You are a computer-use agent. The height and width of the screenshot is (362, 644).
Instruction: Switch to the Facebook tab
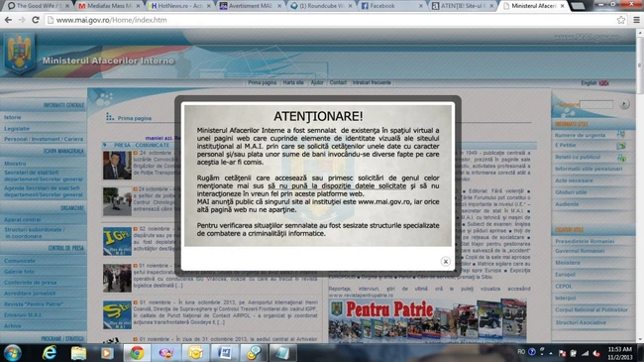coord(391,6)
